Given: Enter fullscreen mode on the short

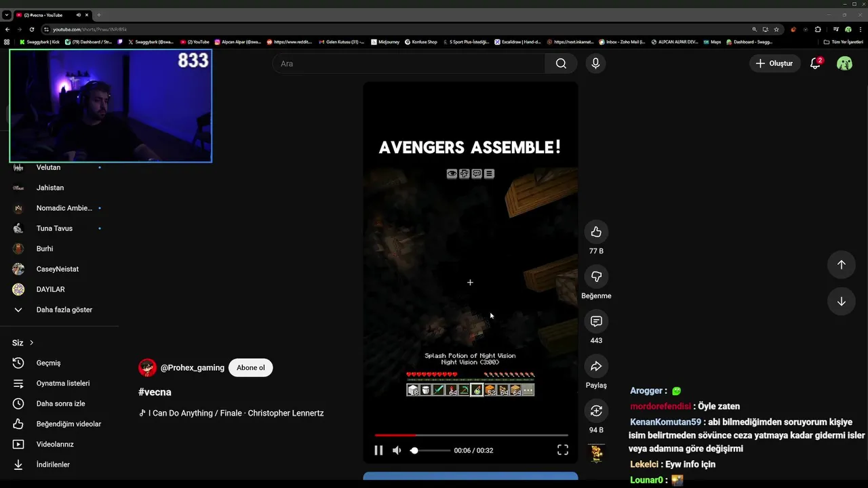Looking at the screenshot, I should click(x=562, y=450).
